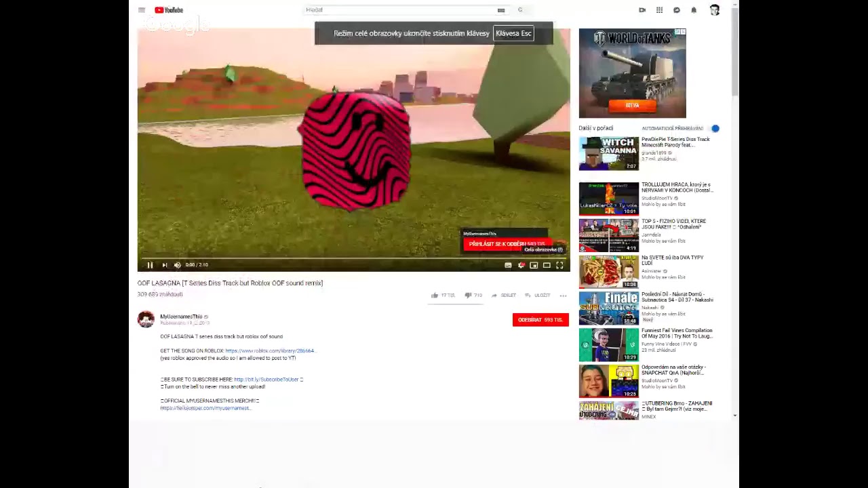Dislike the video with thumbs down

(473, 296)
